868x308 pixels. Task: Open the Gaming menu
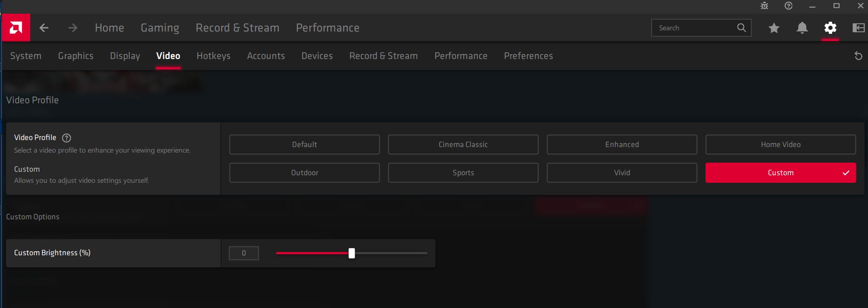(x=160, y=28)
